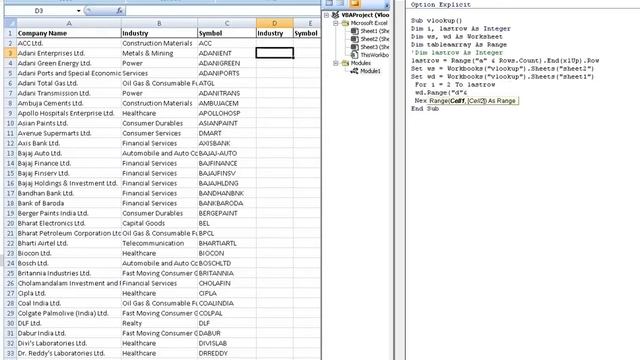Viewport: 640px width, 360px height.
Task: Select column D header
Action: pyautogui.click(x=274, y=23)
